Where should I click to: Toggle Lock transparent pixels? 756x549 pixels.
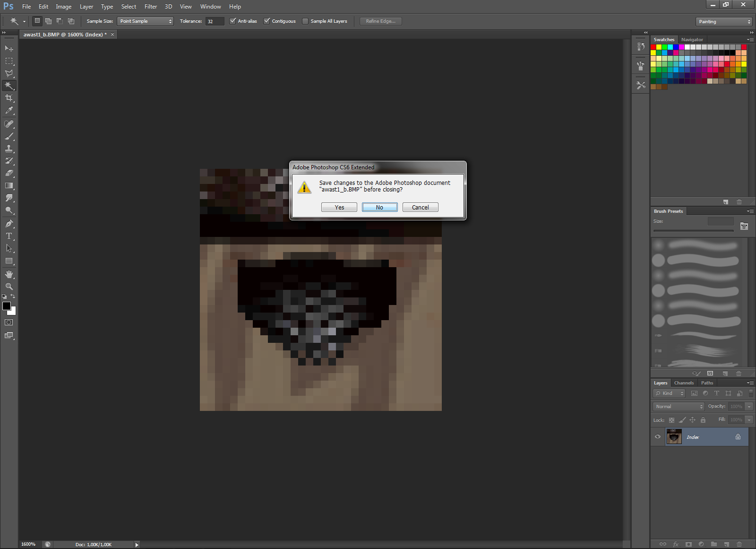click(x=671, y=420)
